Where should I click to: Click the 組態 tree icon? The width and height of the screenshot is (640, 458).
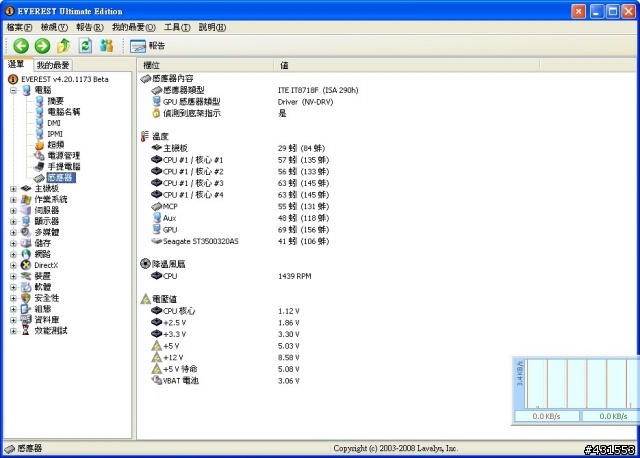pyautogui.click(x=26, y=309)
